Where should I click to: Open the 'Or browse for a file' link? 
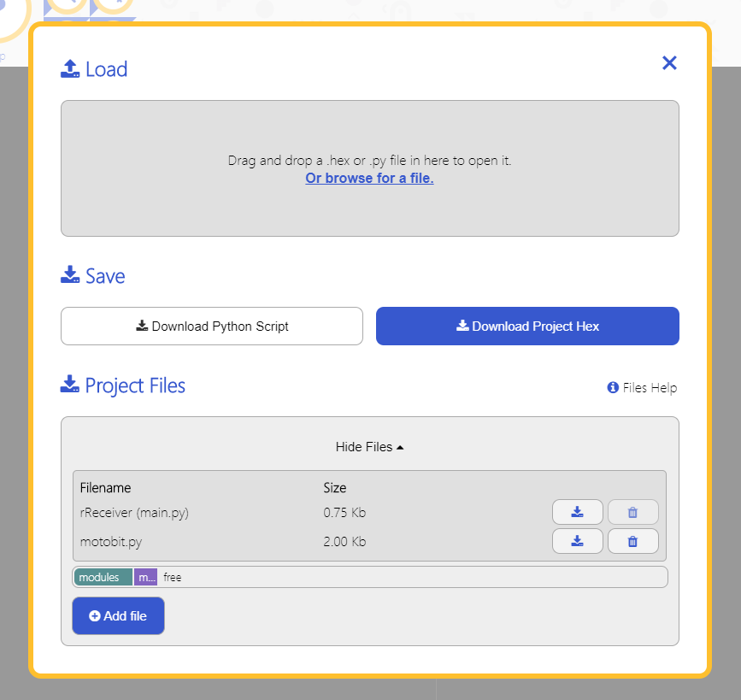click(369, 178)
